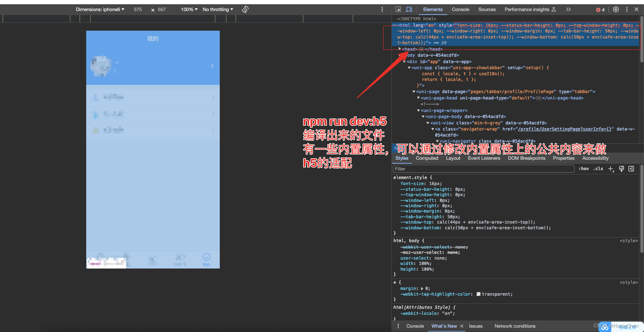Activate the inspect element picker icon
Viewport: 644px width, 332px height.
coord(398,10)
